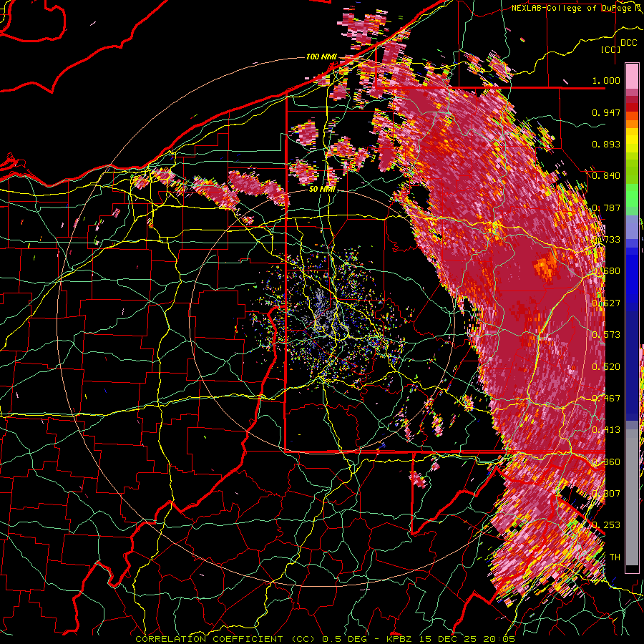The width and height of the screenshot is (644, 644).
Task: Select the 0.413 legend value
Action: click(x=606, y=429)
